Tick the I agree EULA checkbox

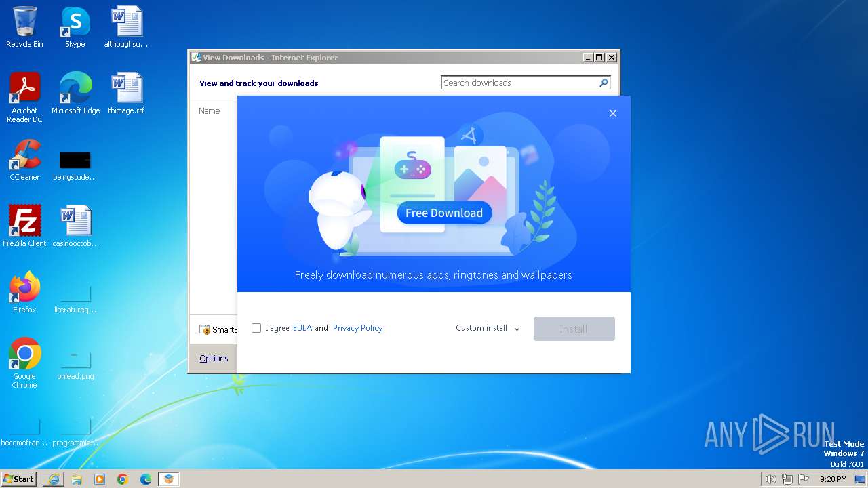tap(256, 328)
